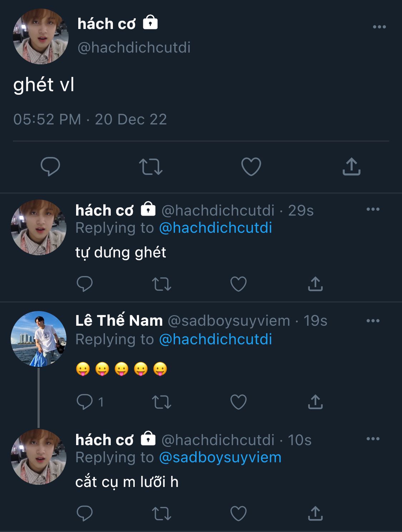Open options menu on "tự dưng ghét" reply
Screen dimensions: 402x532
coord(373,210)
